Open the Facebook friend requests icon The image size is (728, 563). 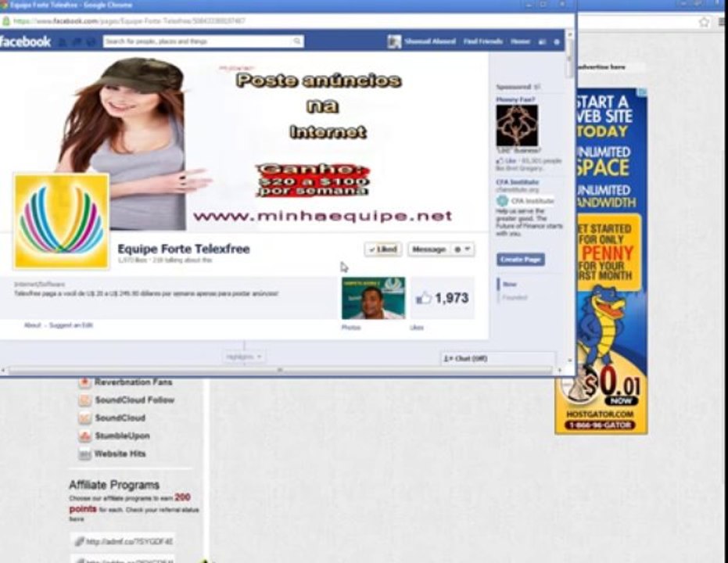(63, 42)
